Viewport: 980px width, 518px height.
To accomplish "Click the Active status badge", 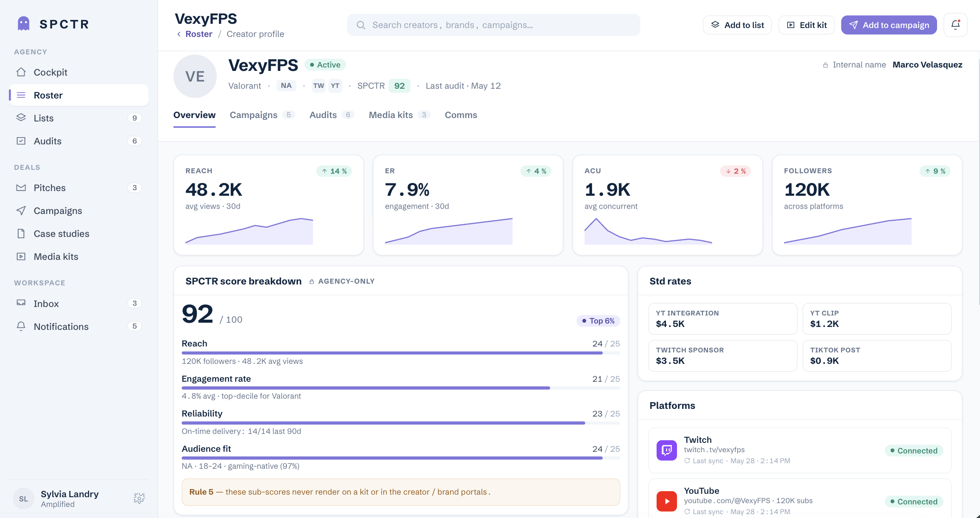I will click(325, 65).
